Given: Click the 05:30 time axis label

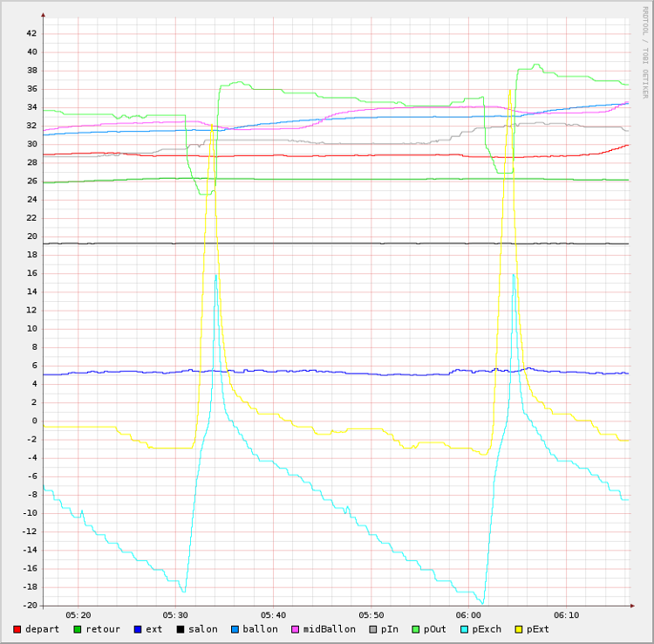Looking at the screenshot, I should 175,614.
